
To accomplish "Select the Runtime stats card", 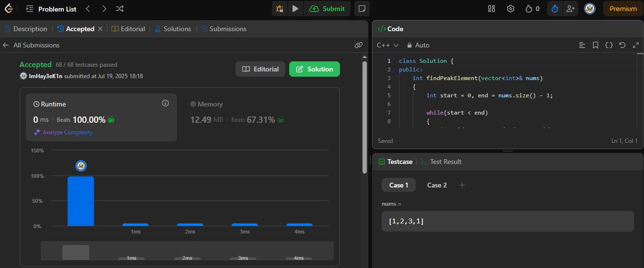I will [x=101, y=118].
